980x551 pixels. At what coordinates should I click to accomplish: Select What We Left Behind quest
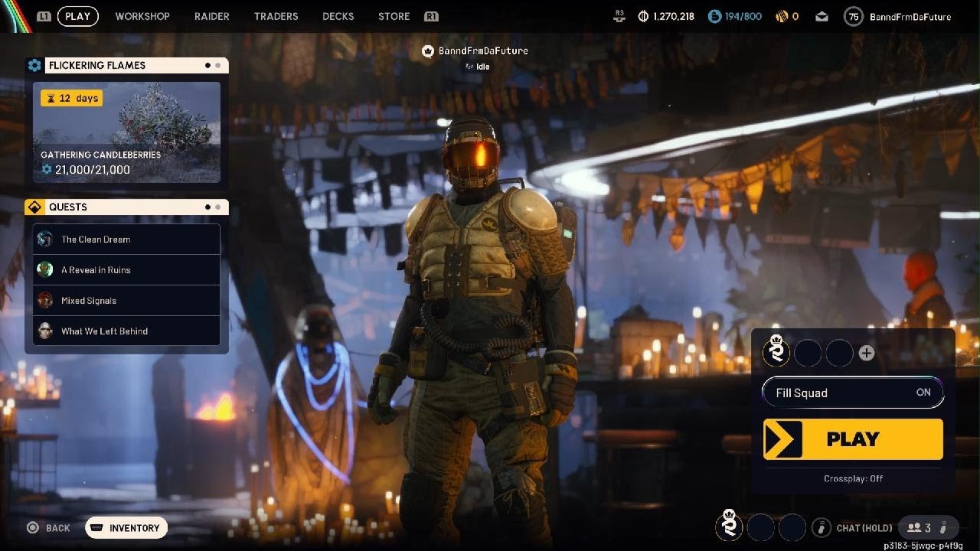click(x=126, y=331)
